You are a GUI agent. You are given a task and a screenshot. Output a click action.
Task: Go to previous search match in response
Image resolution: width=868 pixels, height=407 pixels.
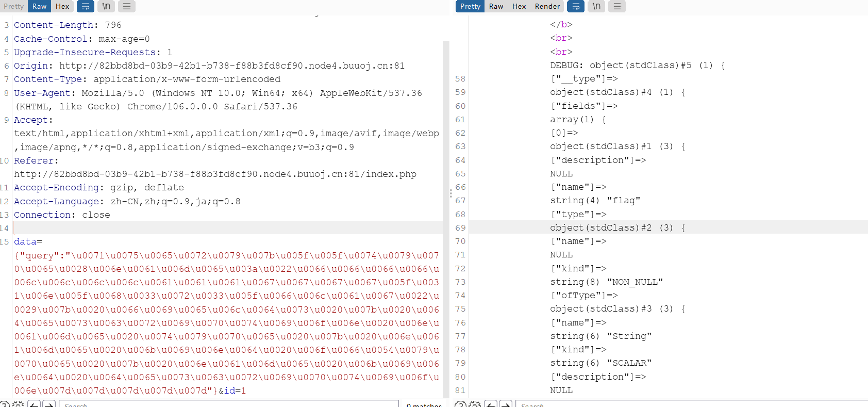[491, 404]
